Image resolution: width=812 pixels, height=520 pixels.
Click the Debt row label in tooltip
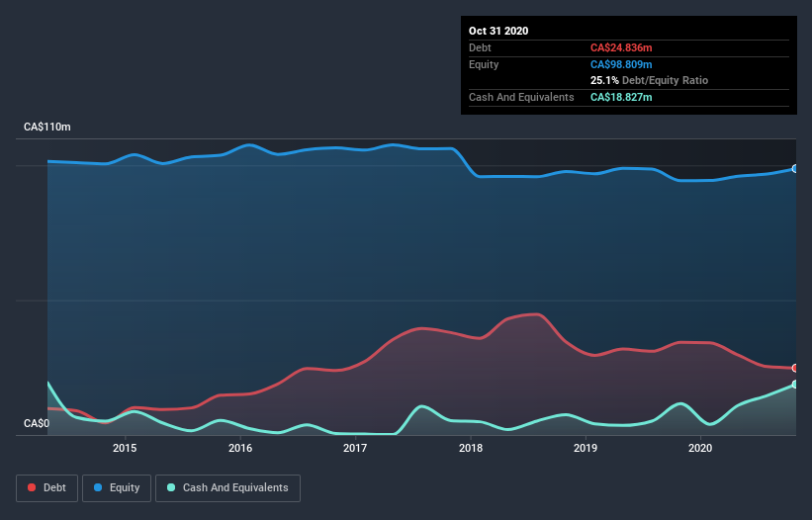click(x=480, y=47)
